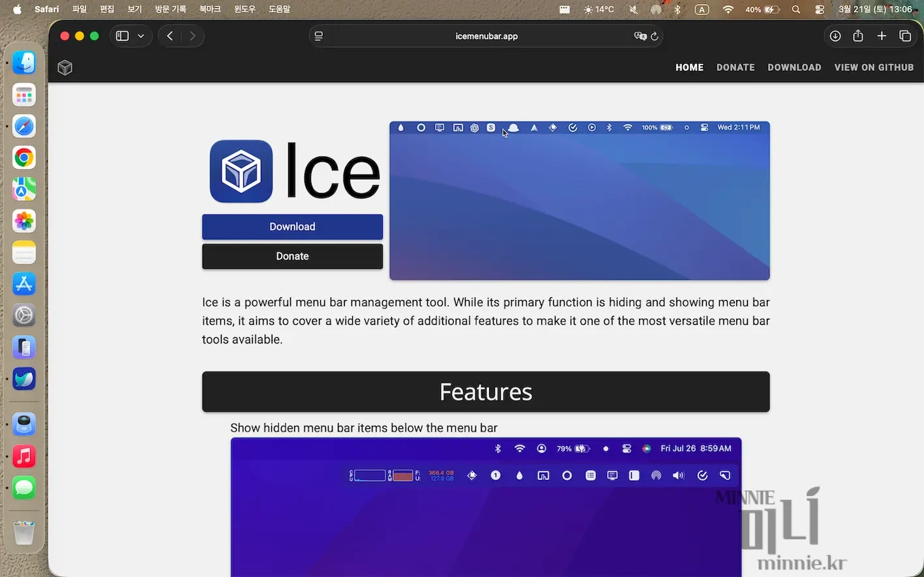Viewport: 924px width, 577px height.
Task: Toggle the Safari sidebar button
Action: click(122, 36)
